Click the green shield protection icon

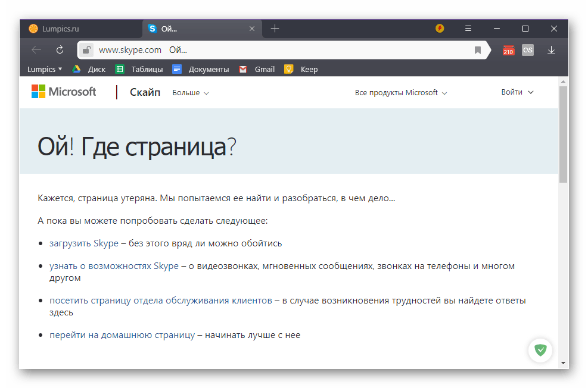tap(540, 350)
